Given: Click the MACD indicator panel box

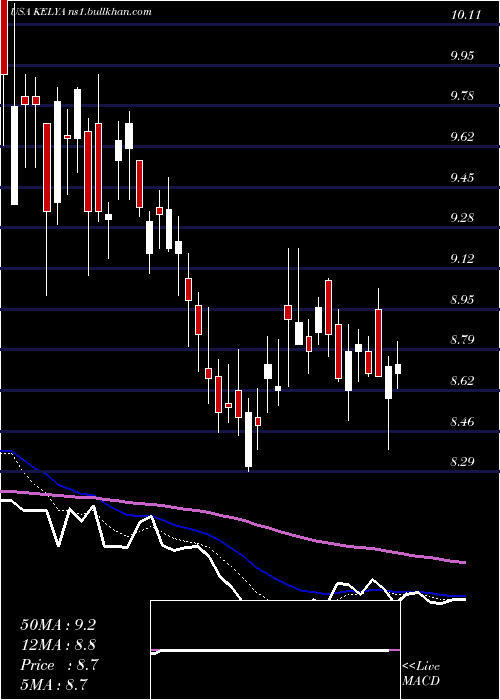Looking at the screenshot, I should click(x=275, y=650).
